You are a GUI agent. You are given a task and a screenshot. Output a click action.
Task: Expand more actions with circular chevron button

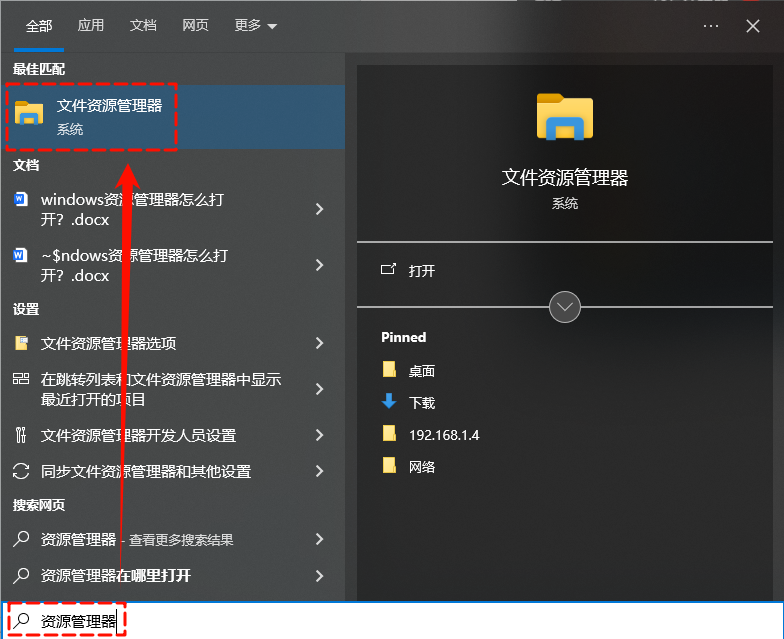pyautogui.click(x=564, y=306)
